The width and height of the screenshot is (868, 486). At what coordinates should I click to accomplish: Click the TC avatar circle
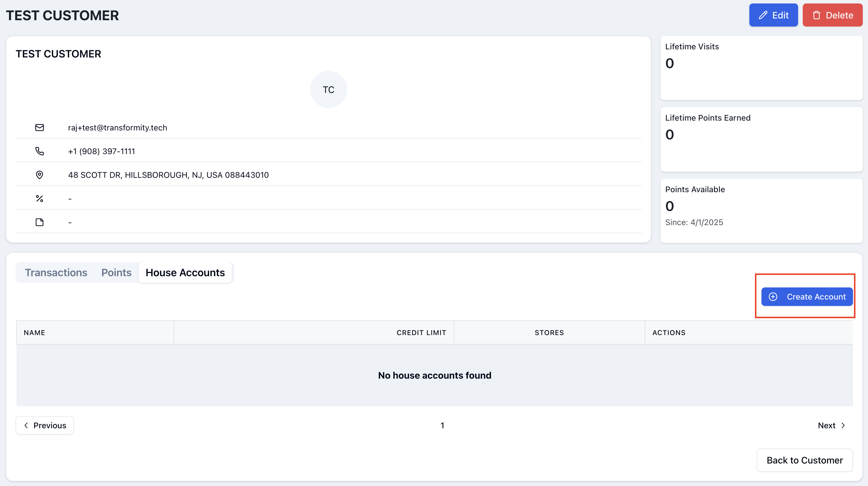point(328,89)
